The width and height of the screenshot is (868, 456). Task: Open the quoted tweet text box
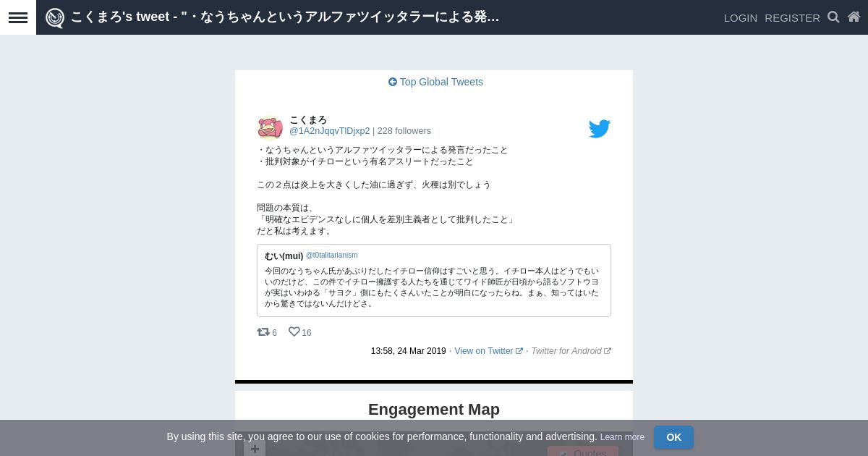pos(434,280)
